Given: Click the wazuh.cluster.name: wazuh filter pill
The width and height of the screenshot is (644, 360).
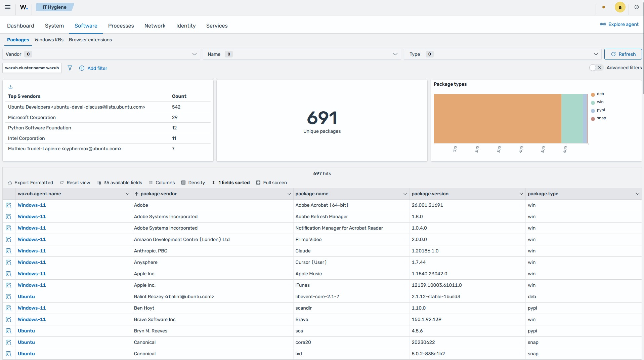Looking at the screenshot, I should pyautogui.click(x=32, y=68).
